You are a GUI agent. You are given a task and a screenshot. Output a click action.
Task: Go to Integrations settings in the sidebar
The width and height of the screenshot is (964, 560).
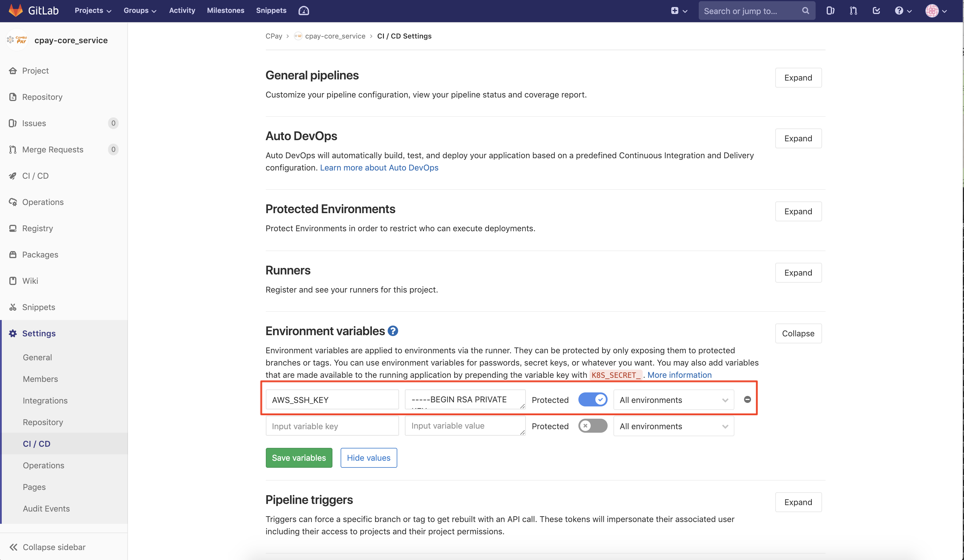pyautogui.click(x=45, y=401)
